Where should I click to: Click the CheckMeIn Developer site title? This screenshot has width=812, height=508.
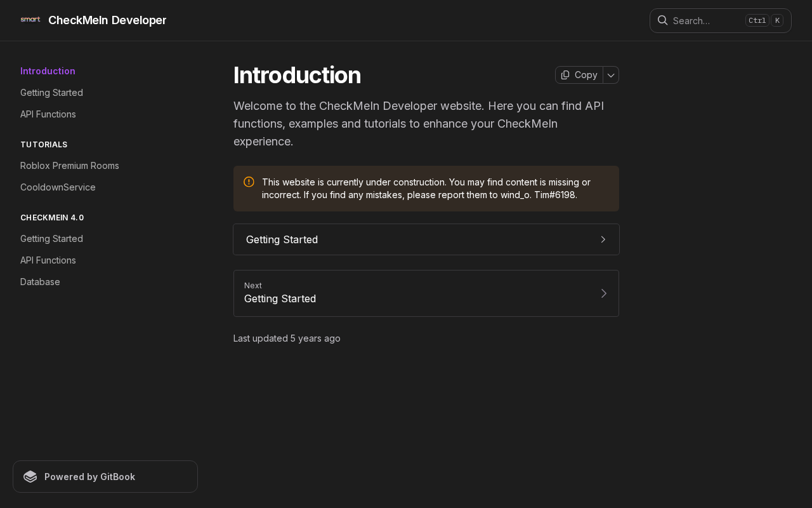pos(107,20)
